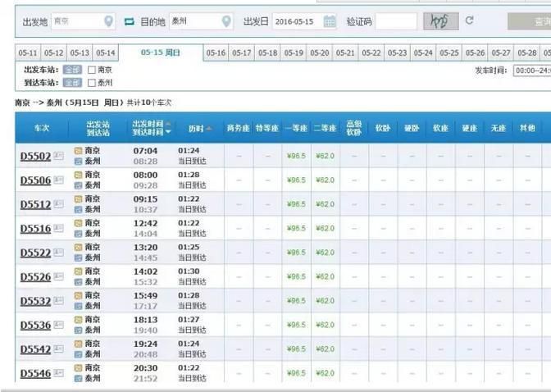Check the 泰州 arrival station checkbox
551x392 pixels.
click(x=92, y=83)
